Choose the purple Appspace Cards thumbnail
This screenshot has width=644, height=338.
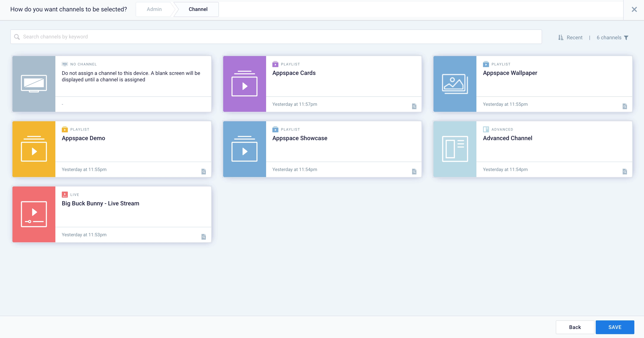[244, 84]
